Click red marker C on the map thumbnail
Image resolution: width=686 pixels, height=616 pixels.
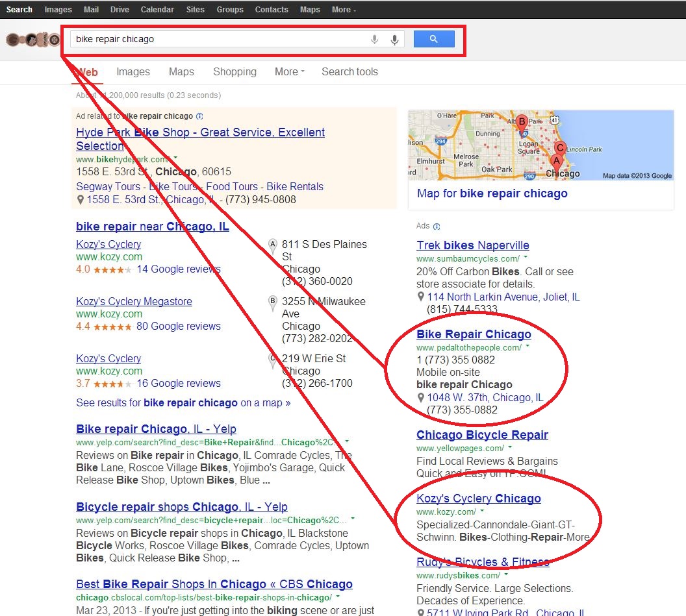[x=559, y=149]
